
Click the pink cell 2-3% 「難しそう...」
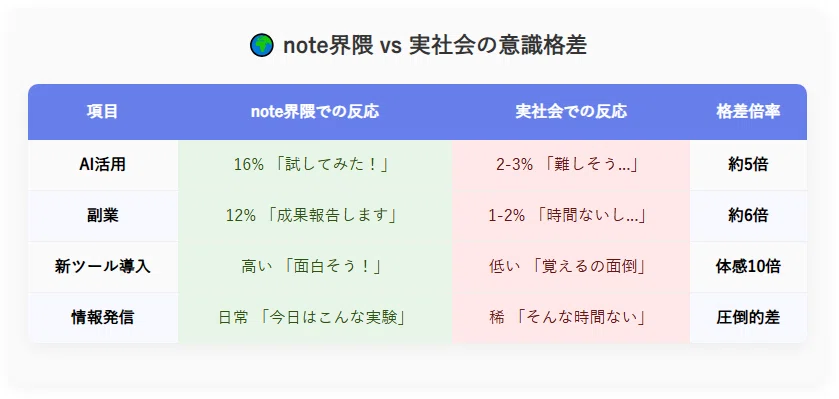570,165
